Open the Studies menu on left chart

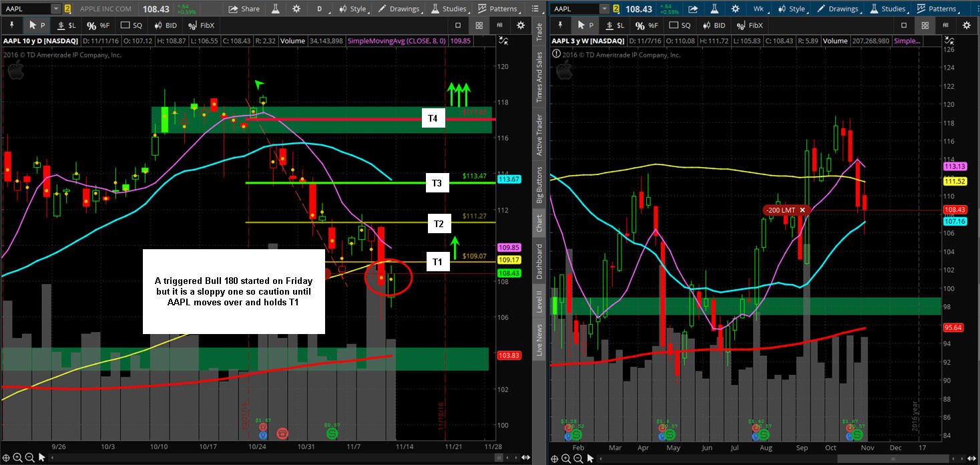(449, 9)
